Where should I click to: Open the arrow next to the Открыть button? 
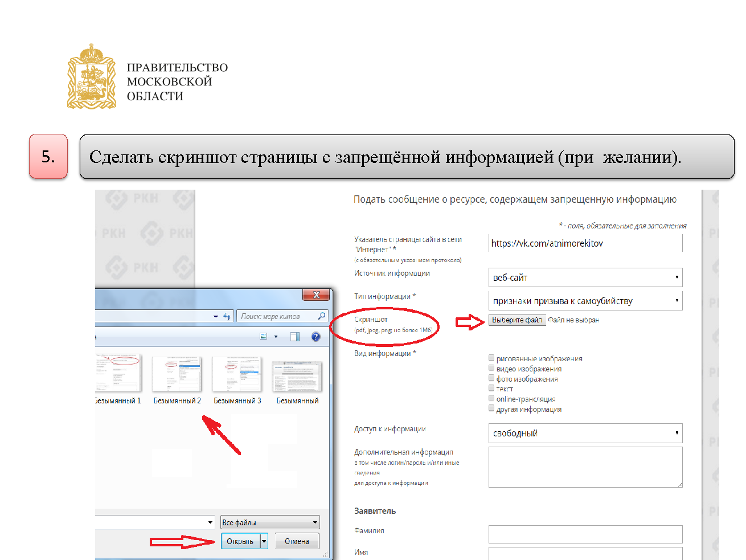point(264,541)
